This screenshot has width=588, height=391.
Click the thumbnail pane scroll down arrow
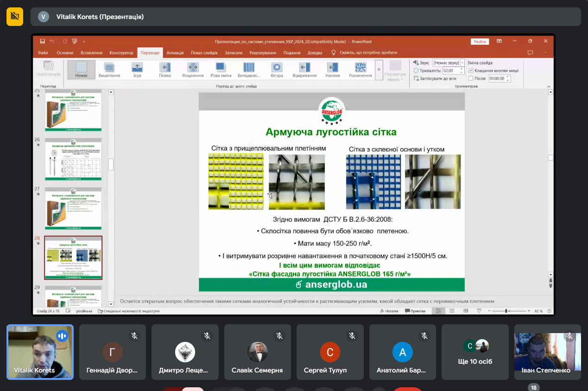pos(111,304)
